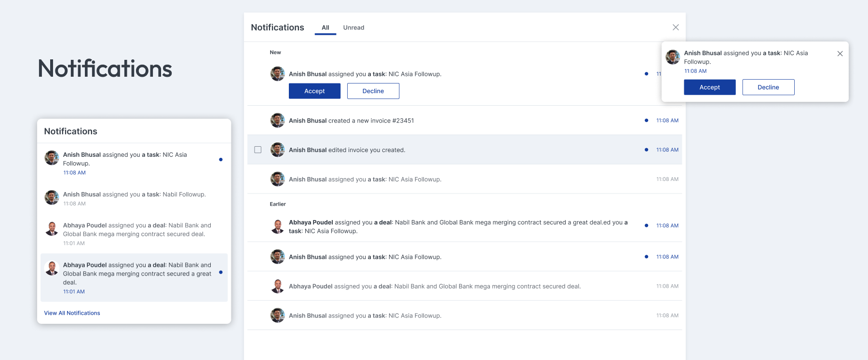Decline the task in main notifications list
This screenshot has width=868, height=360.
[373, 91]
